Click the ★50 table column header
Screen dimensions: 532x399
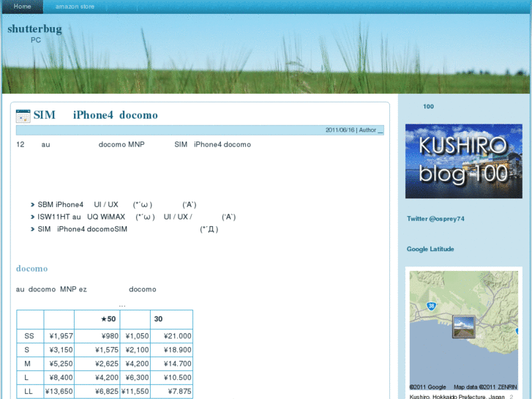pyautogui.click(x=108, y=318)
